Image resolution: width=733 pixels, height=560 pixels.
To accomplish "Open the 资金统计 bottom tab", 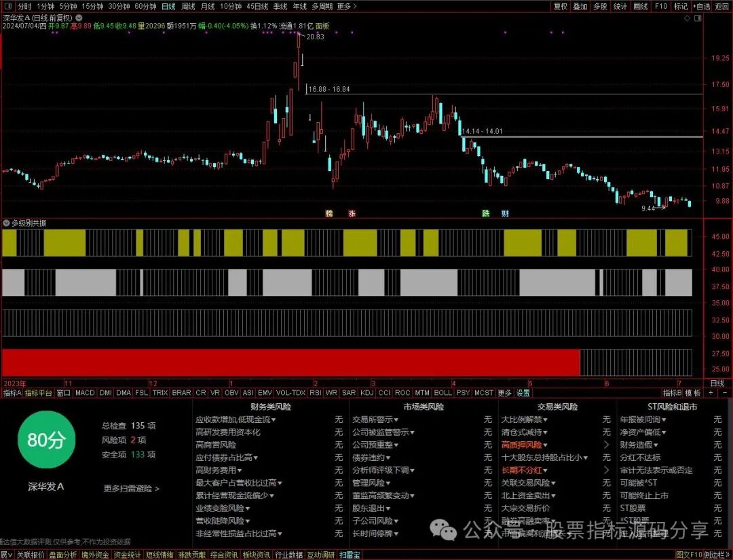I will (128, 555).
